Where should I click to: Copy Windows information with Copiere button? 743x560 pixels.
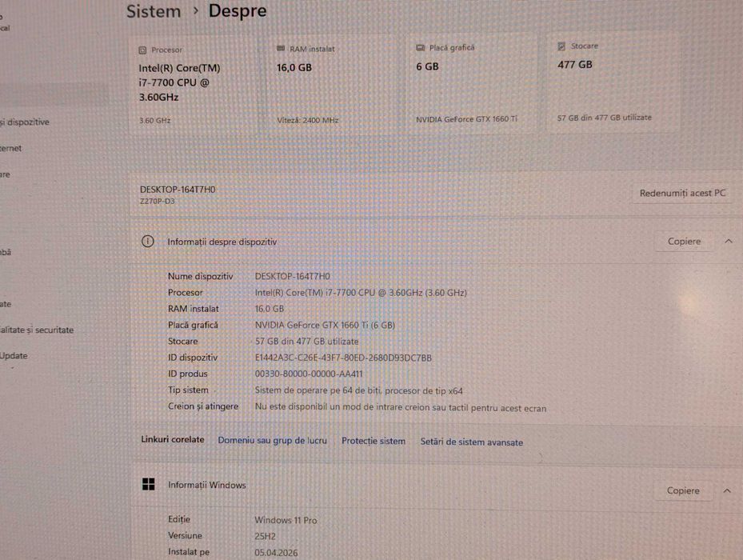pos(683,490)
